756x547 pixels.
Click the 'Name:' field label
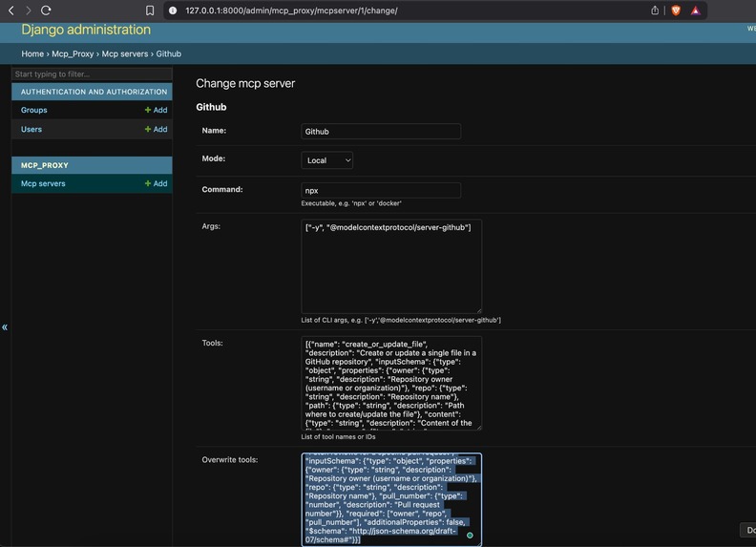click(x=214, y=130)
